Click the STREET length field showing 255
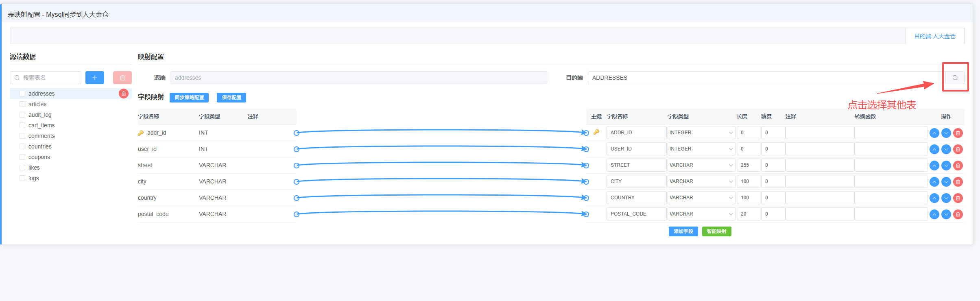The width and height of the screenshot is (980, 301). (749, 165)
